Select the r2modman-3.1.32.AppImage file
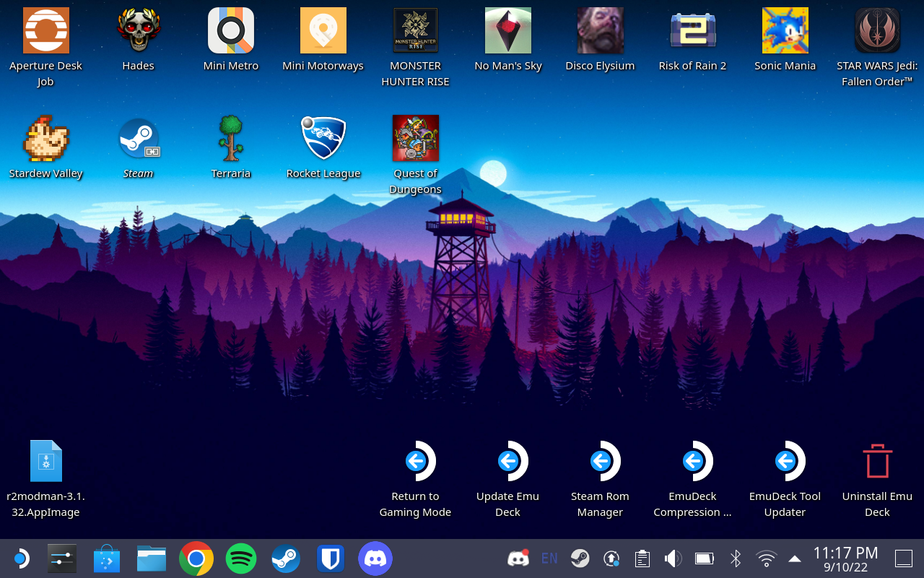Screen dimensions: 924x578 [46, 461]
